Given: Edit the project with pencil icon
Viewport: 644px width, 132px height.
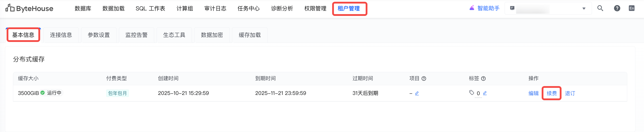Looking at the screenshot, I should [417, 94].
